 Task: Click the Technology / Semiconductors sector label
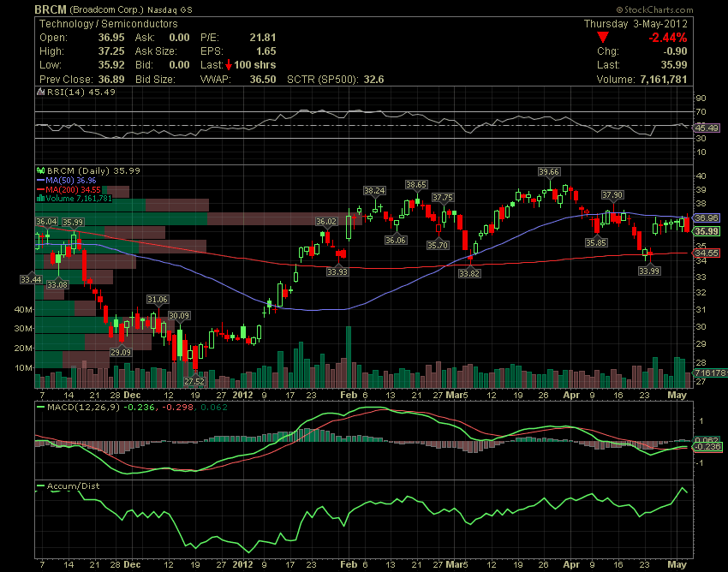pyautogui.click(x=108, y=24)
